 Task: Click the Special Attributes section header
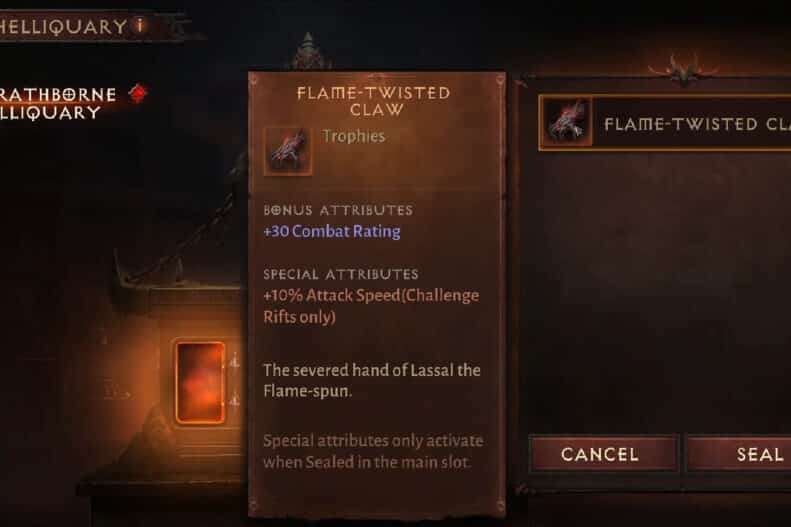341,274
